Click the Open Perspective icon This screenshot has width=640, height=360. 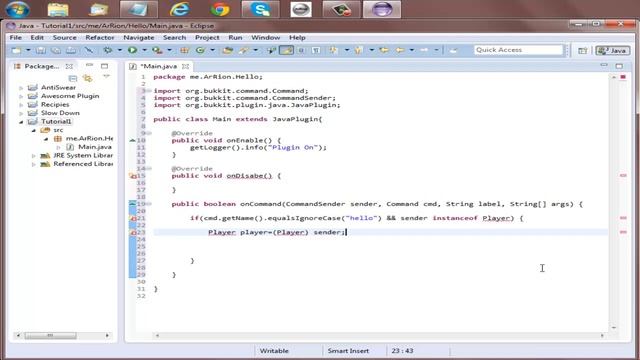coord(582,50)
